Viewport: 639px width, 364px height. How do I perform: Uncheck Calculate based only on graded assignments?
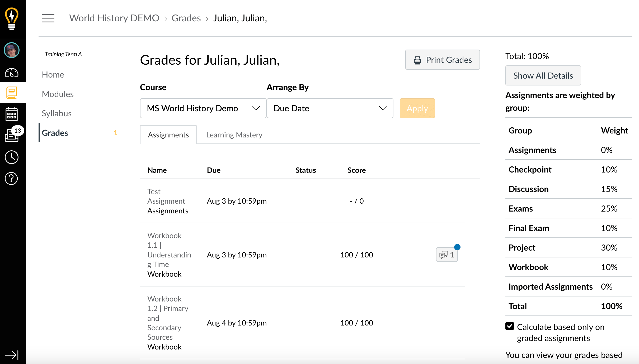point(510,326)
